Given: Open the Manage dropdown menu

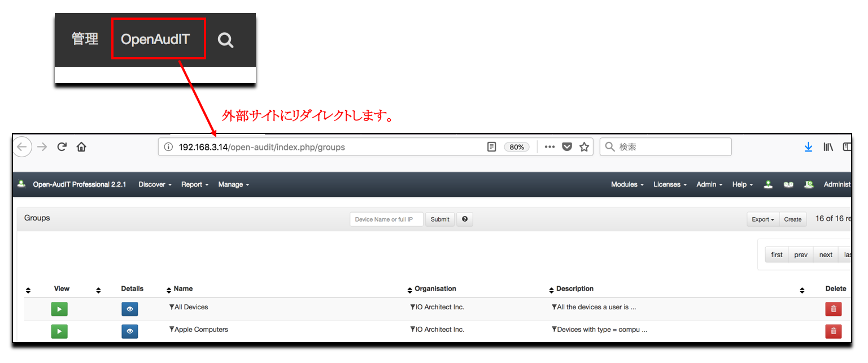Looking at the screenshot, I should [x=234, y=184].
